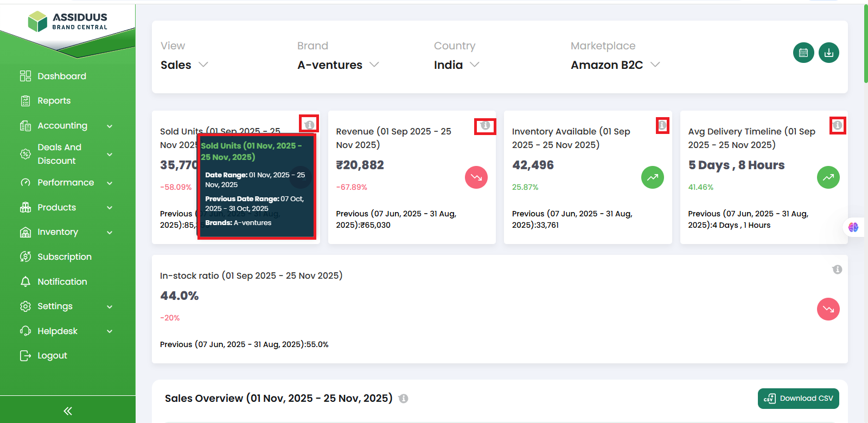Open the calendar date picker icon

803,53
